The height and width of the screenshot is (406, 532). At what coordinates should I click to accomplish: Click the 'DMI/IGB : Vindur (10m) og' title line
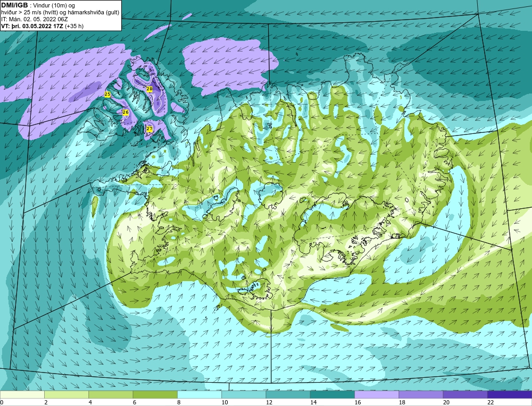38,5
